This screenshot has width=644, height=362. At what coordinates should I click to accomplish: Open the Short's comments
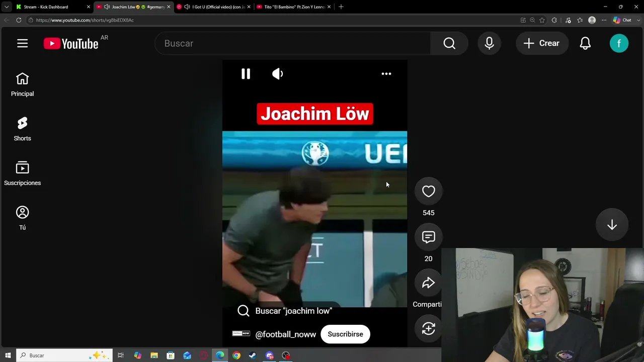pyautogui.click(x=428, y=237)
